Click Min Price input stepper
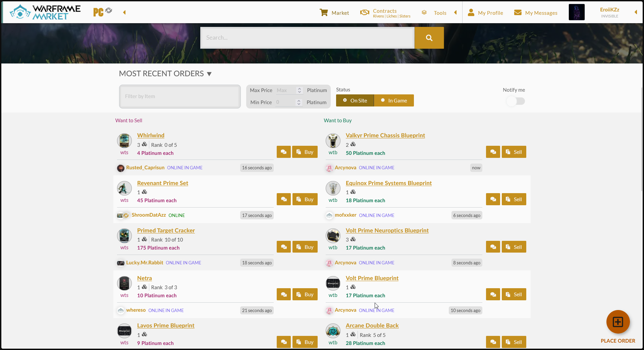644x350 pixels. click(x=299, y=102)
